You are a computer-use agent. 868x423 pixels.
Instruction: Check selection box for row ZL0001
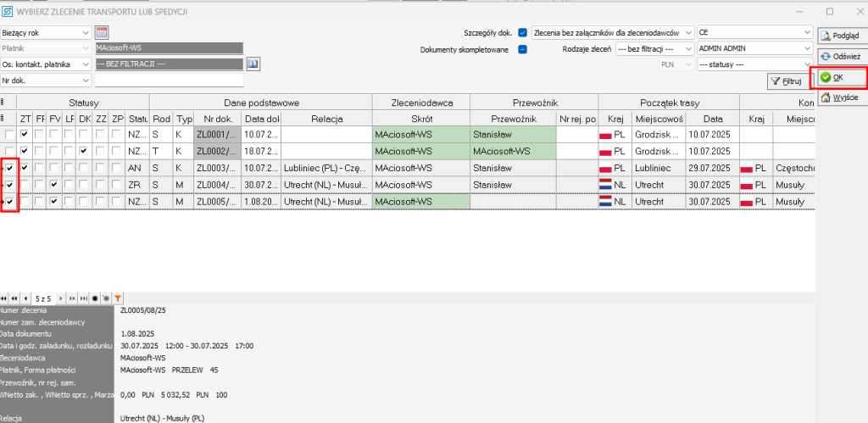tap(9, 134)
